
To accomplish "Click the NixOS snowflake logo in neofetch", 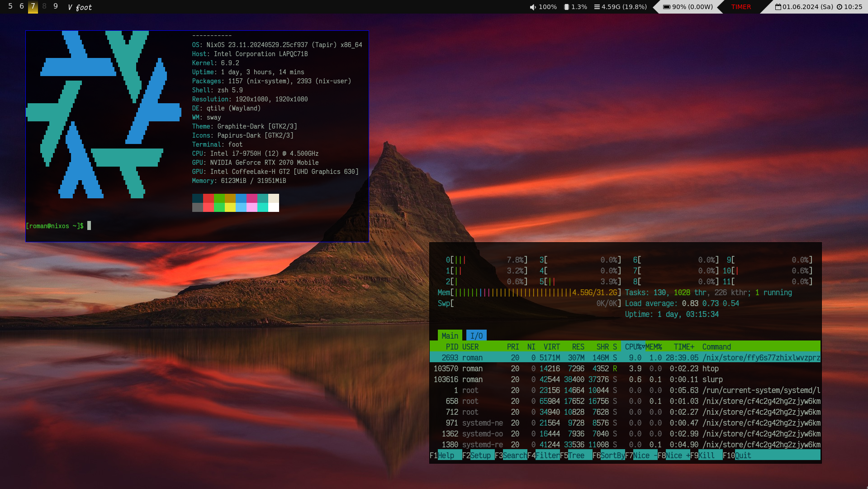I will [x=104, y=115].
